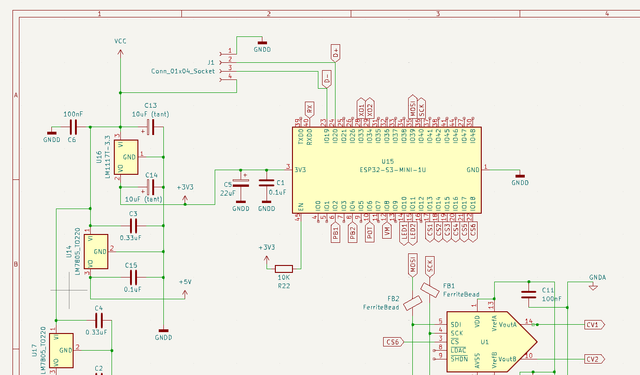
Task: Select the FB1 ferrite bead
Action: pos(430,290)
